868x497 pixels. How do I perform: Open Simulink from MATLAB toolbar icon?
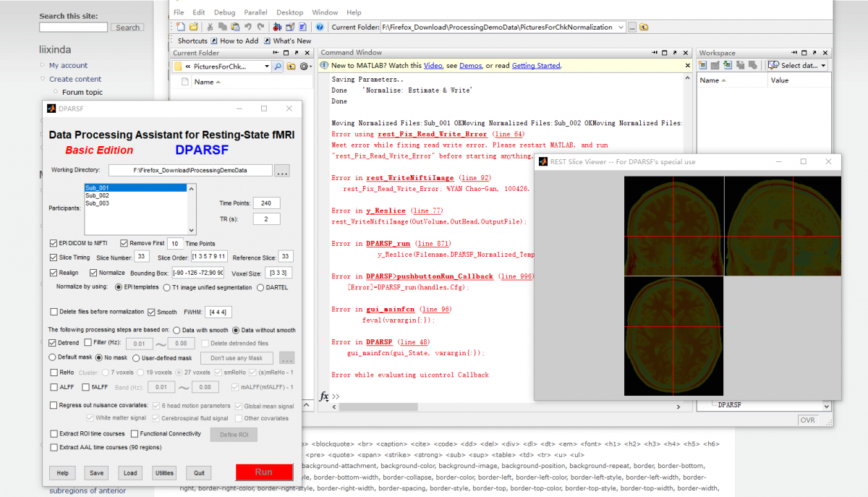277,27
